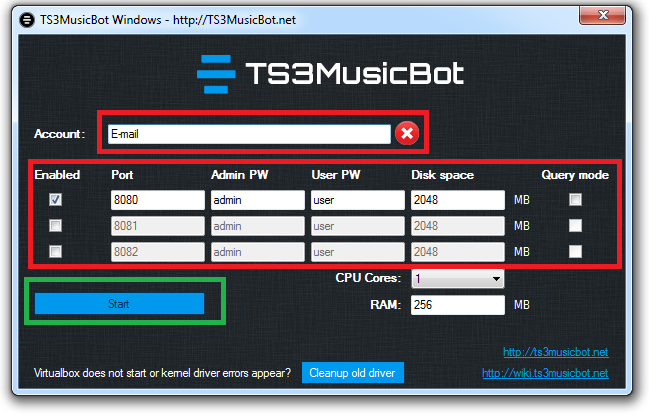Click User PW field in the 8081 row

[358, 226]
